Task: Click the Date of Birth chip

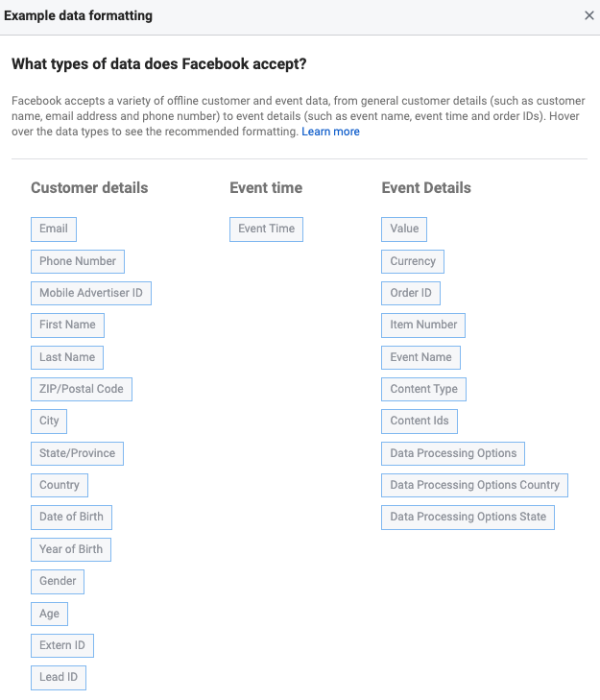Action: coord(71,518)
